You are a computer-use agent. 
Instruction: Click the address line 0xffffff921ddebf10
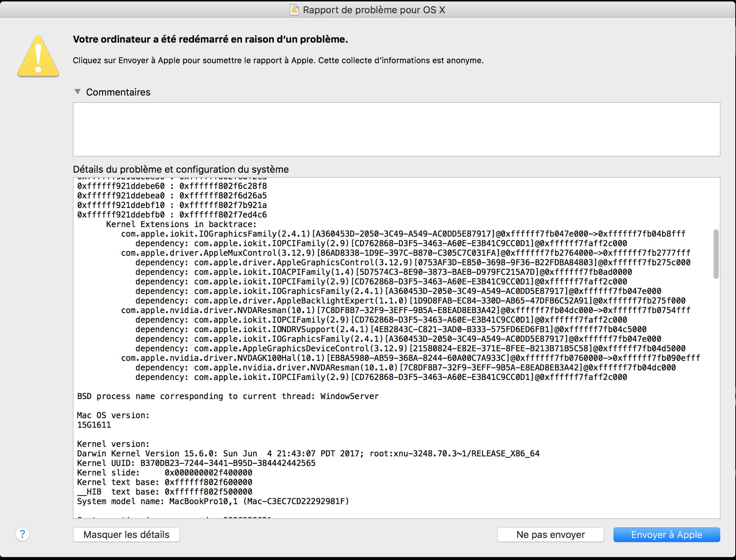pyautogui.click(x=172, y=205)
